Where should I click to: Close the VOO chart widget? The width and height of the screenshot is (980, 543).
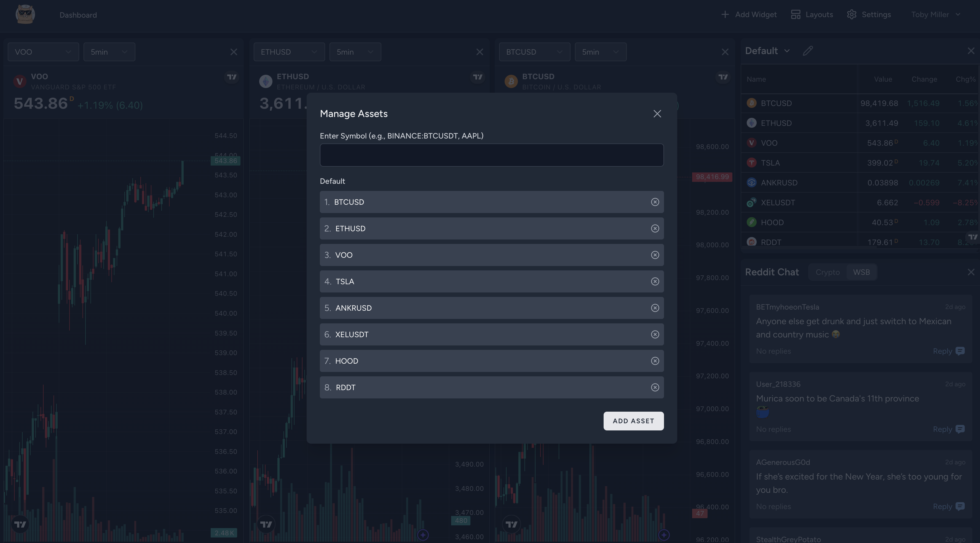point(234,52)
